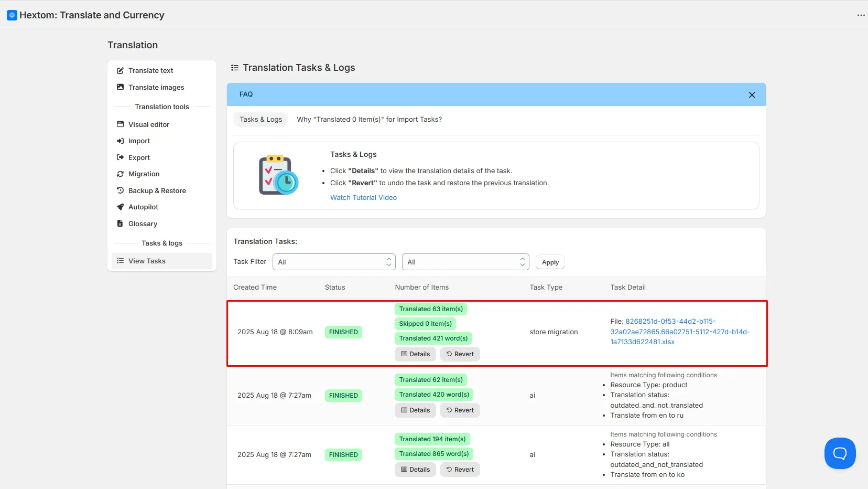The width and height of the screenshot is (868, 489).
Task: Click 'Skipped 0 item(s)' badge
Action: (425, 324)
